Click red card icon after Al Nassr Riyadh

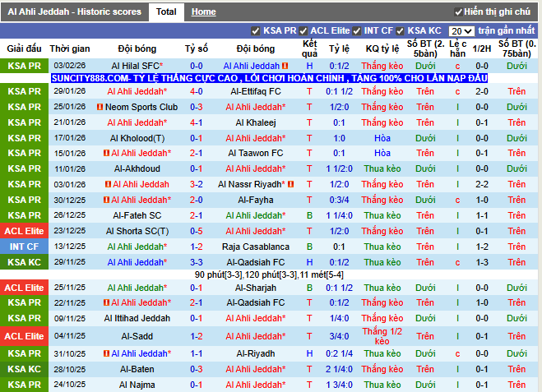(x=290, y=184)
